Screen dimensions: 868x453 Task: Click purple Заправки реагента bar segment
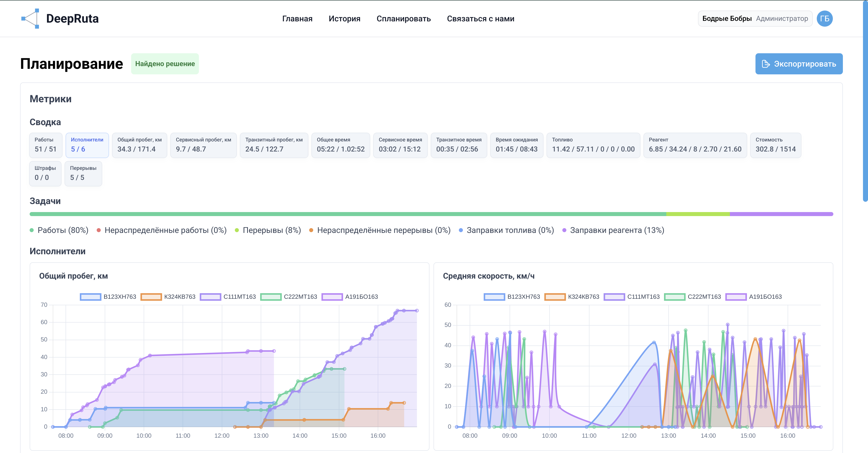(x=781, y=214)
